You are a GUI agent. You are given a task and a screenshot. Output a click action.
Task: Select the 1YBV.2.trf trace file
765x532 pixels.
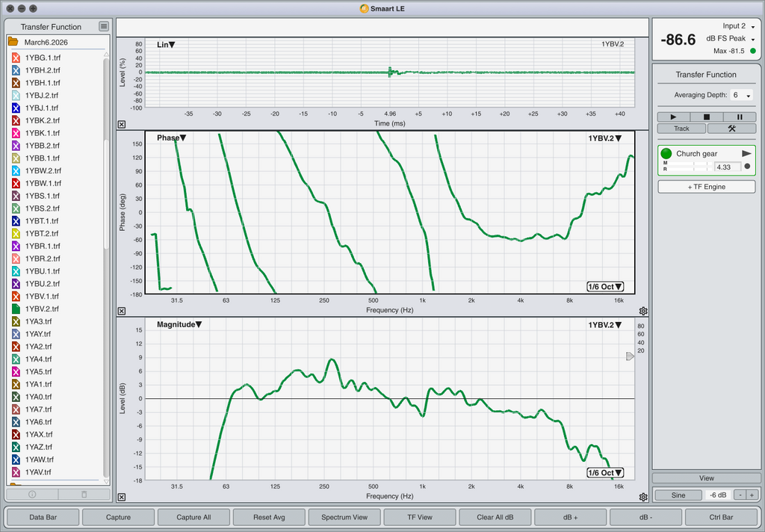(x=42, y=309)
